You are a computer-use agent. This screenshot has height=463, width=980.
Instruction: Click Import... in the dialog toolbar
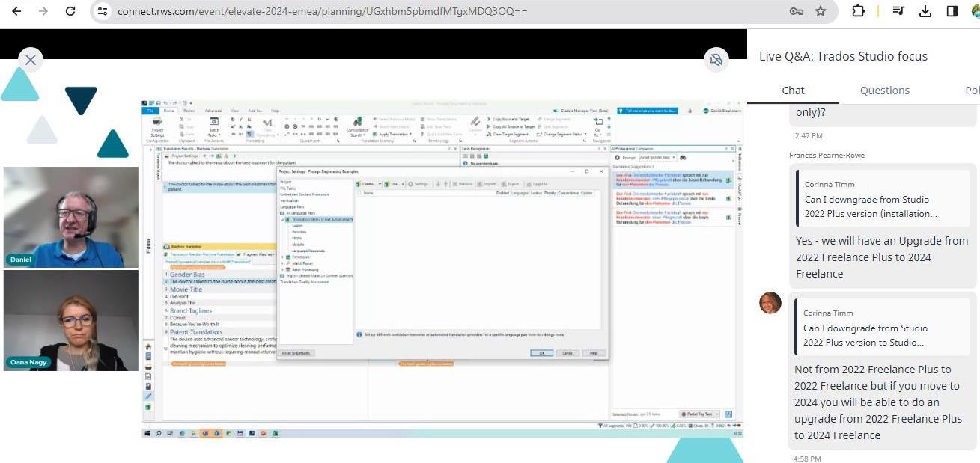pos(488,184)
